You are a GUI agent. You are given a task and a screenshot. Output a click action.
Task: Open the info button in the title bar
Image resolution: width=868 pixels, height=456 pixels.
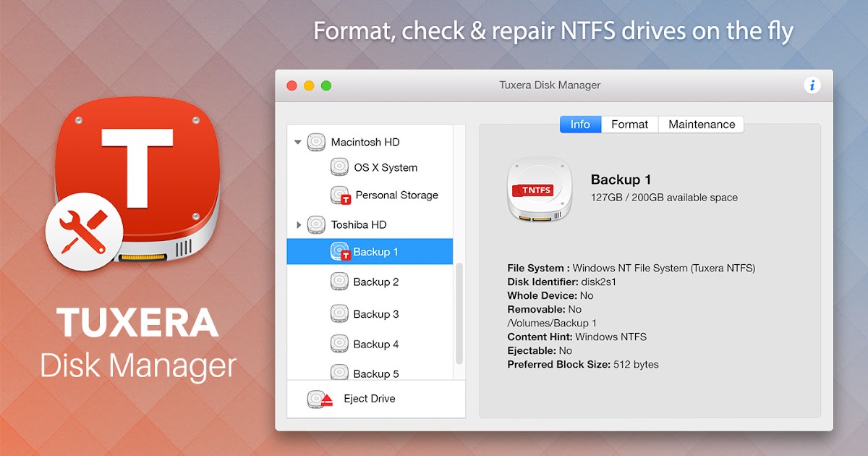(x=812, y=85)
